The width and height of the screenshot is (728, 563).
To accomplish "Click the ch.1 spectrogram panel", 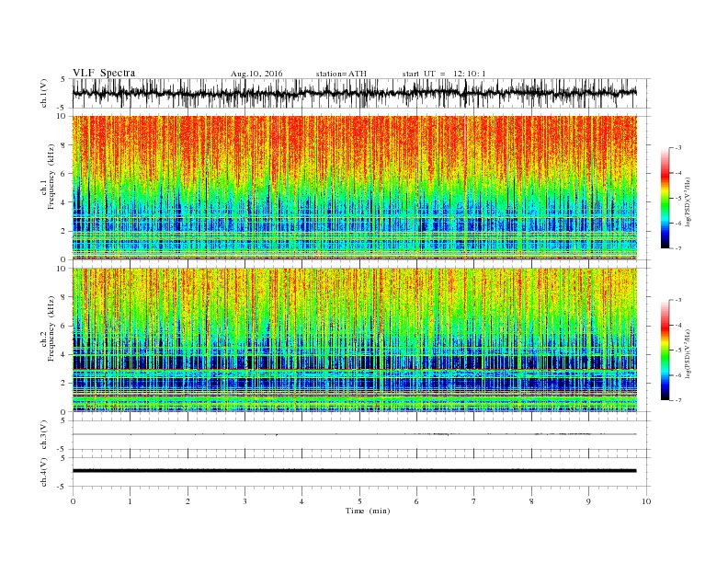I will pos(355,188).
